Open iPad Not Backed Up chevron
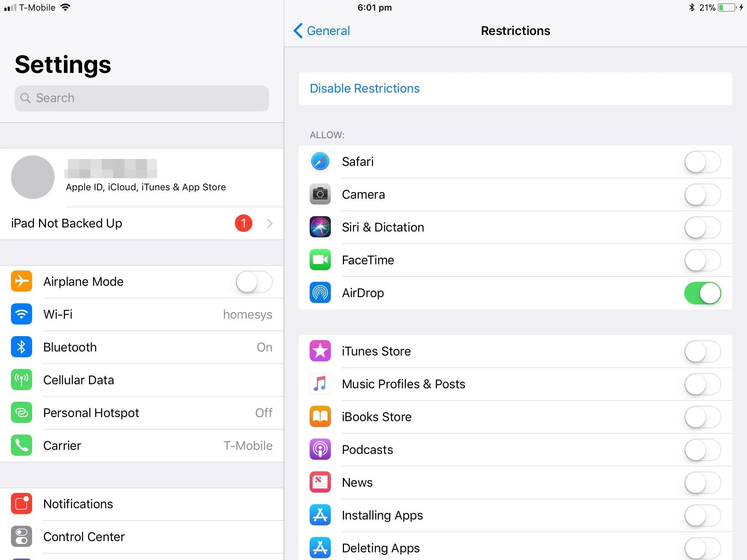 (x=270, y=223)
